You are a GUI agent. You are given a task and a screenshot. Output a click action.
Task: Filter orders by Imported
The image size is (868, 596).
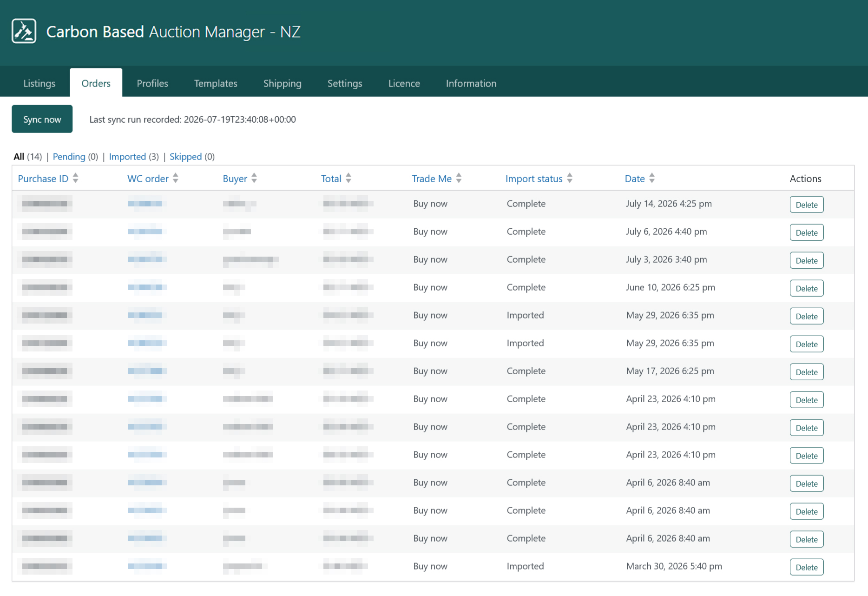[127, 157]
